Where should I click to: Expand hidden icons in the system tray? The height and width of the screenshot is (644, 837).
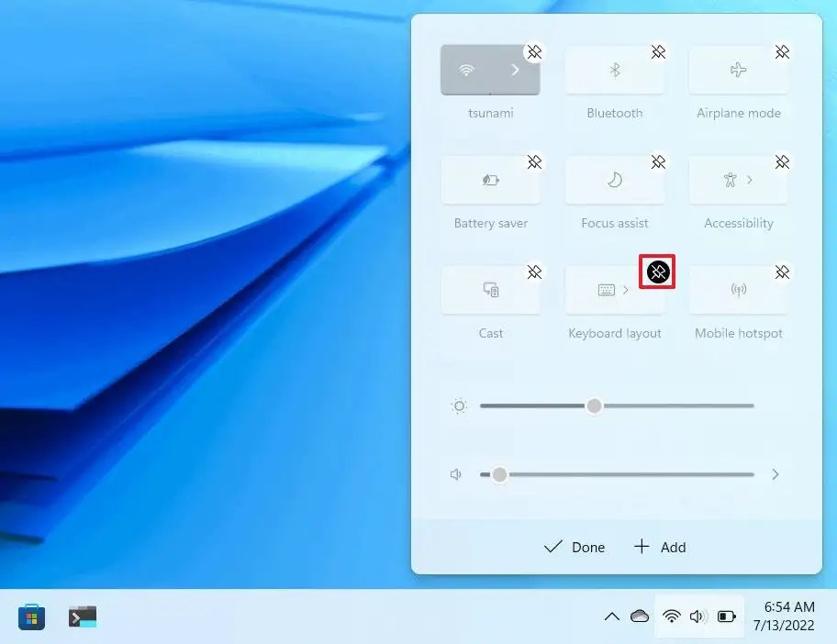tap(612, 616)
